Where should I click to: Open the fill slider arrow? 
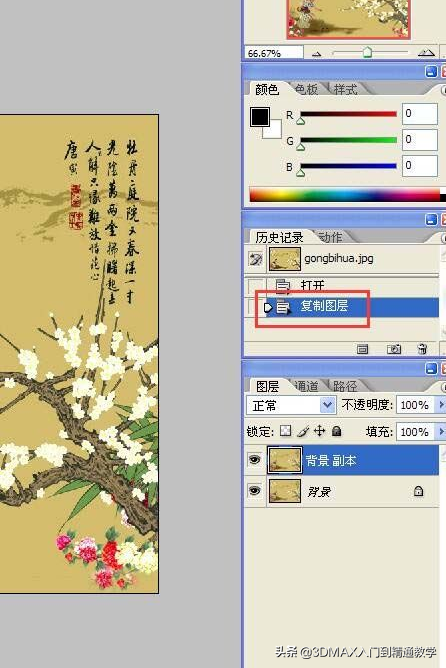441,432
